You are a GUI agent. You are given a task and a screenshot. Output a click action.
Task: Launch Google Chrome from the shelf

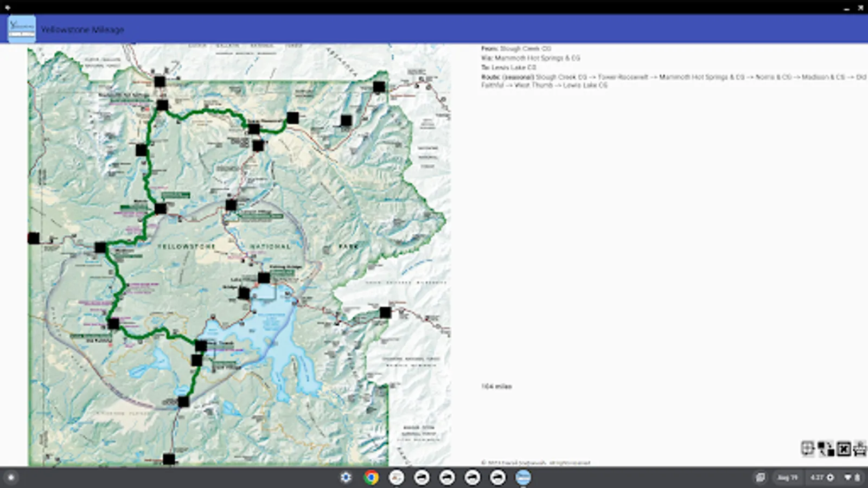pyautogui.click(x=372, y=477)
